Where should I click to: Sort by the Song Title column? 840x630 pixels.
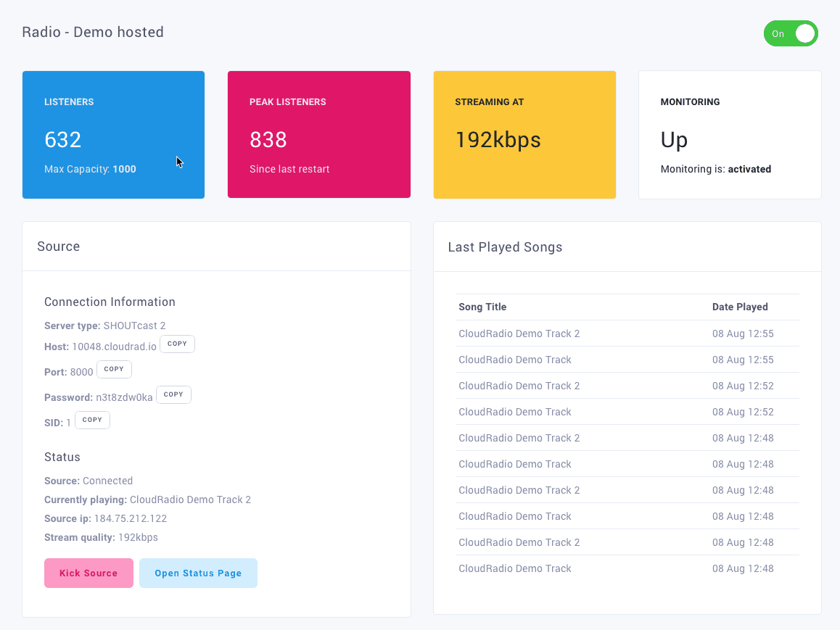pyautogui.click(x=482, y=307)
